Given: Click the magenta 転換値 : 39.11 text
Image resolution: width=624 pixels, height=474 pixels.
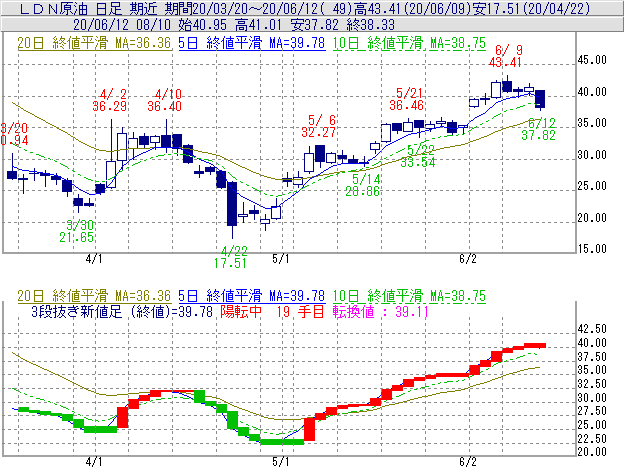Looking at the screenshot, I should coord(380,312).
